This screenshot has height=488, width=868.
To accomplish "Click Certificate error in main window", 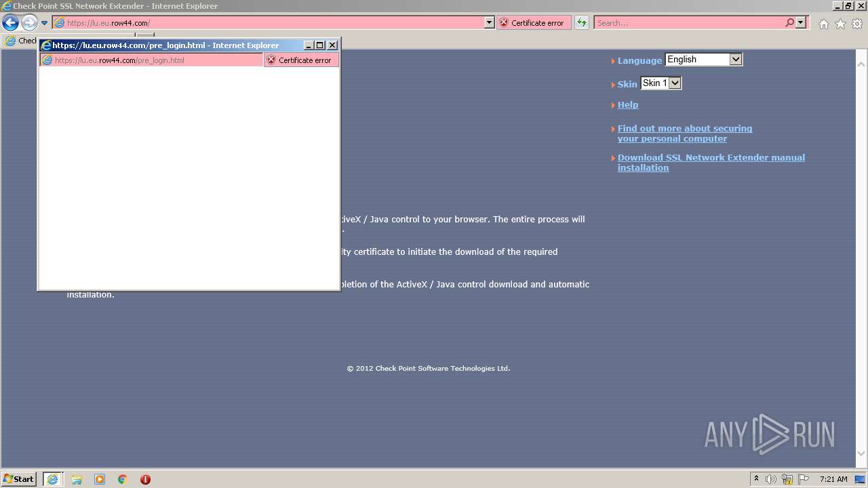I will 534,23.
